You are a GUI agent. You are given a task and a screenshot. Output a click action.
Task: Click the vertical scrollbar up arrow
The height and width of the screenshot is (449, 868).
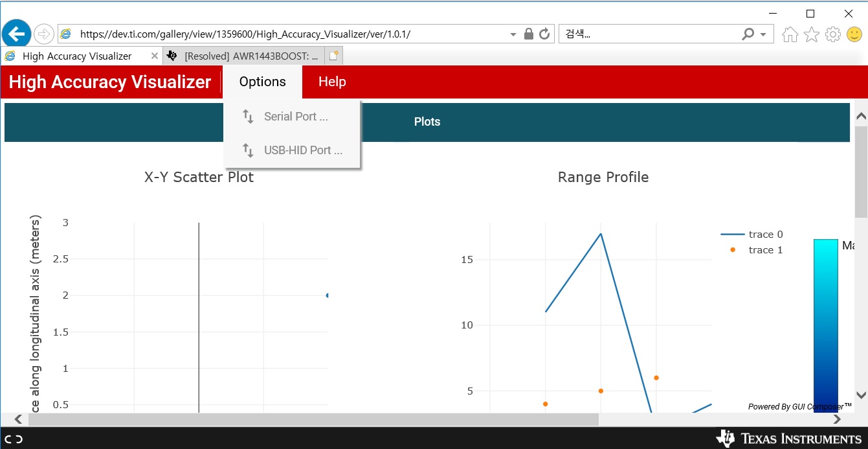click(x=861, y=117)
